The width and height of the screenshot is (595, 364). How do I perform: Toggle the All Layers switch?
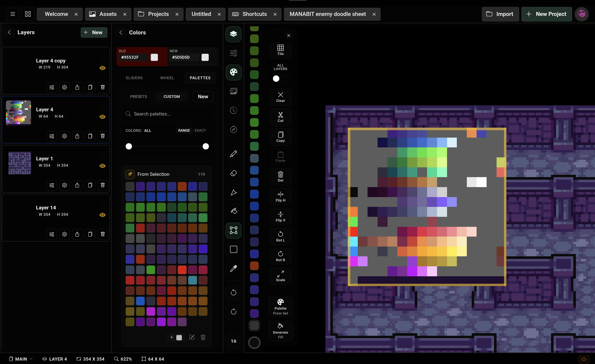pos(280,79)
